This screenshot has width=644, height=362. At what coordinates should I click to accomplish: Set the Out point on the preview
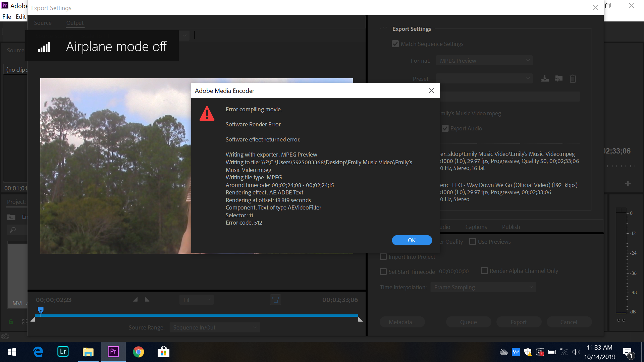point(147,299)
